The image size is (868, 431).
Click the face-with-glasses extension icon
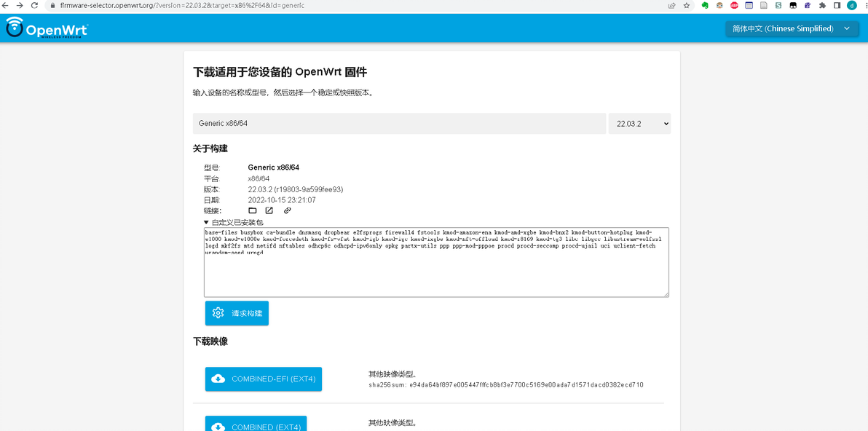pos(719,6)
